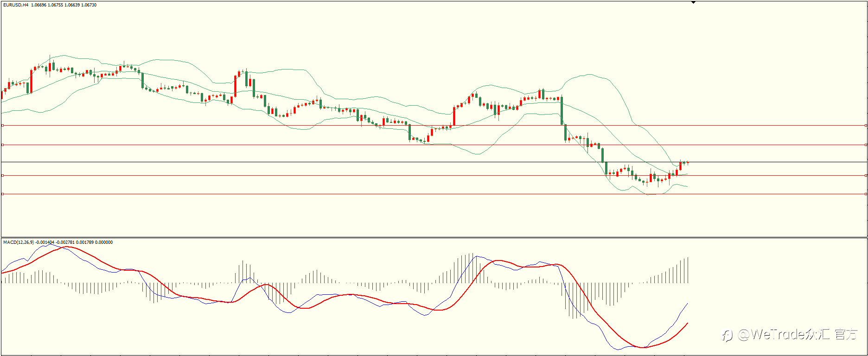Click the last price value 1.06730
This screenshot has height=356, width=868.
pos(89,5)
